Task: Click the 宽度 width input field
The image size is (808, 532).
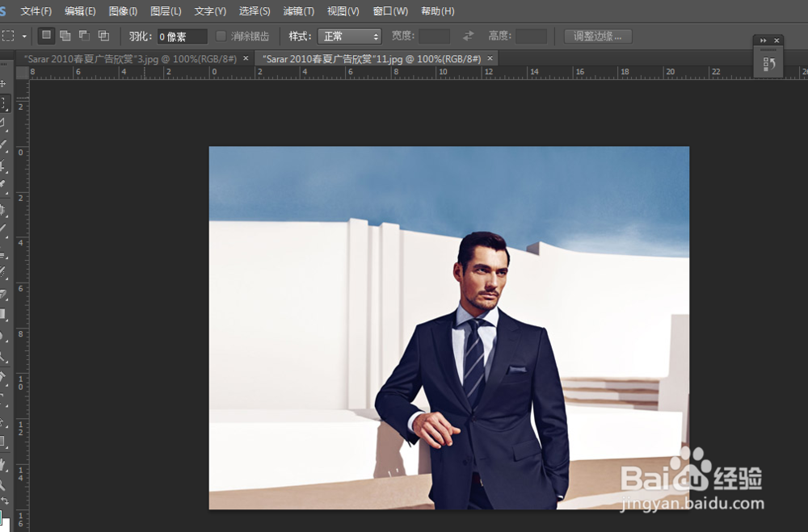Action: tap(435, 36)
